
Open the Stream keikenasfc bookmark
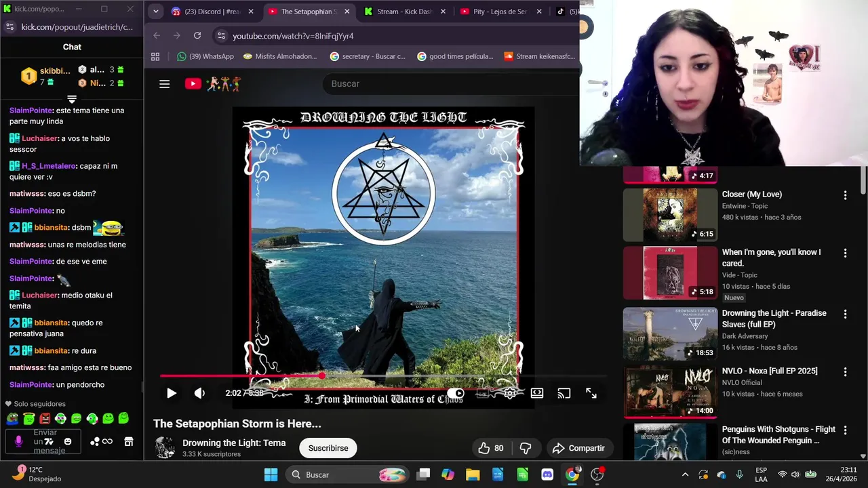539,56
